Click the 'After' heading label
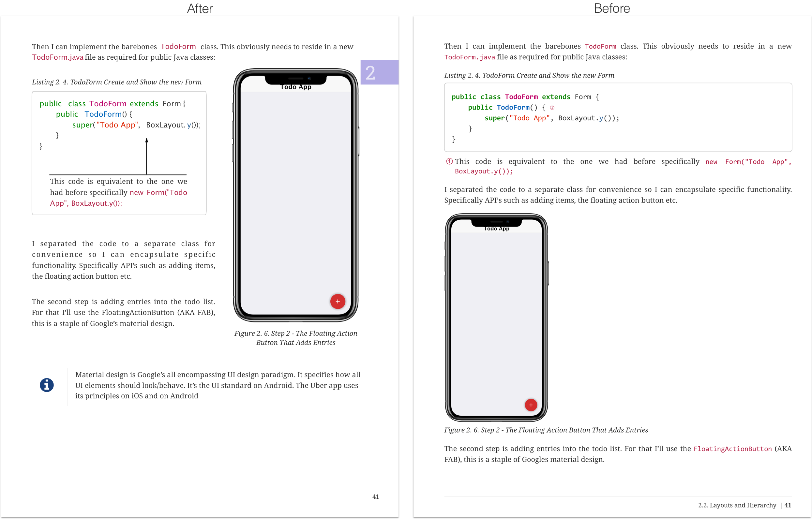Screen dimensions: 812x519 (200, 8)
